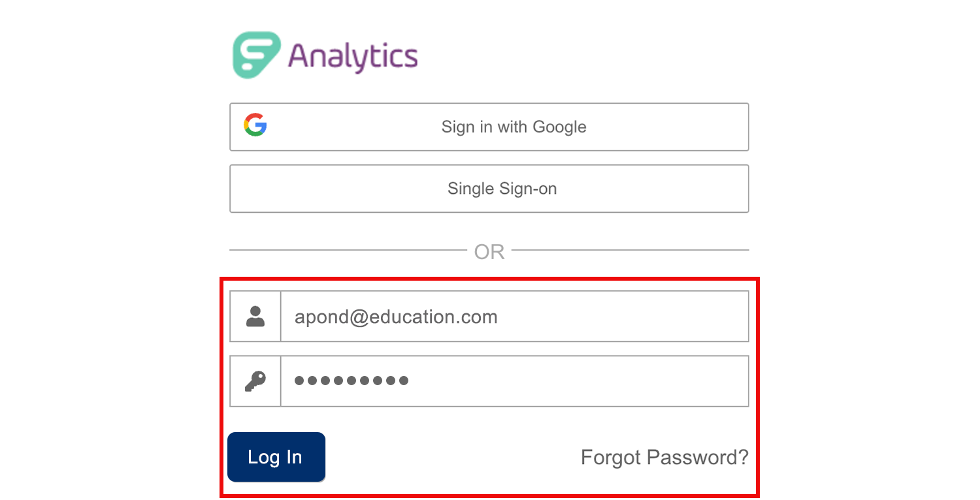
Task: Click the "Single Sign-on" label text
Action: [502, 189]
